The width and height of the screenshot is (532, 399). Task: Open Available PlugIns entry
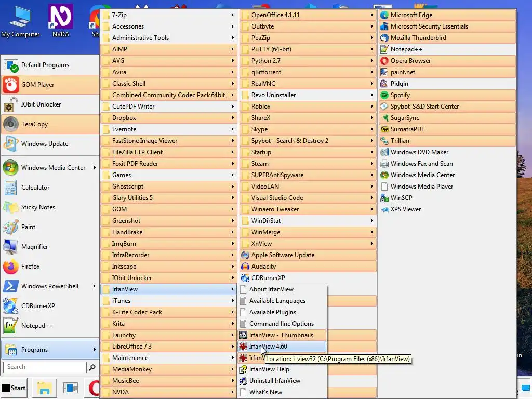coord(282,312)
